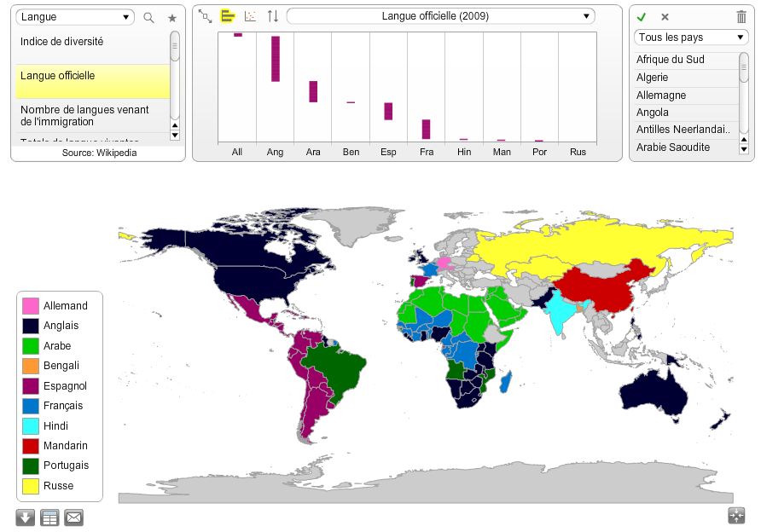The width and height of the screenshot is (761, 532).
Task: Click the red Mandarin legend swatch
Action: [31, 446]
